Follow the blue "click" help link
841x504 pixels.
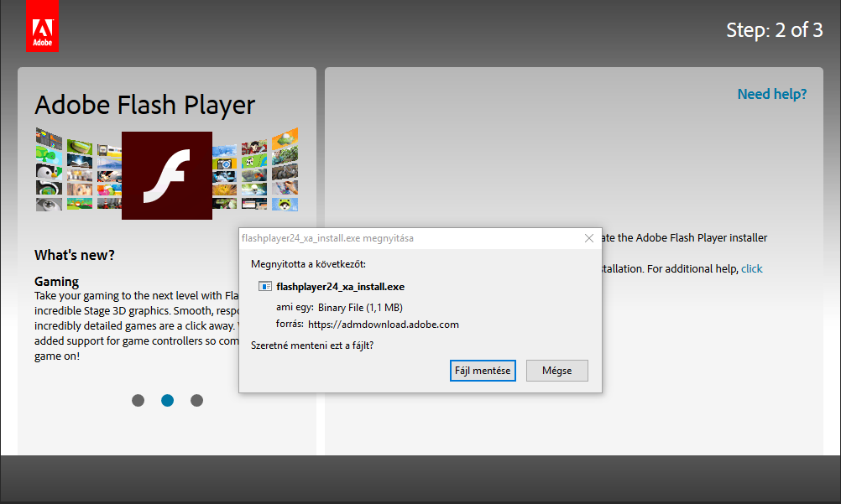coord(751,268)
